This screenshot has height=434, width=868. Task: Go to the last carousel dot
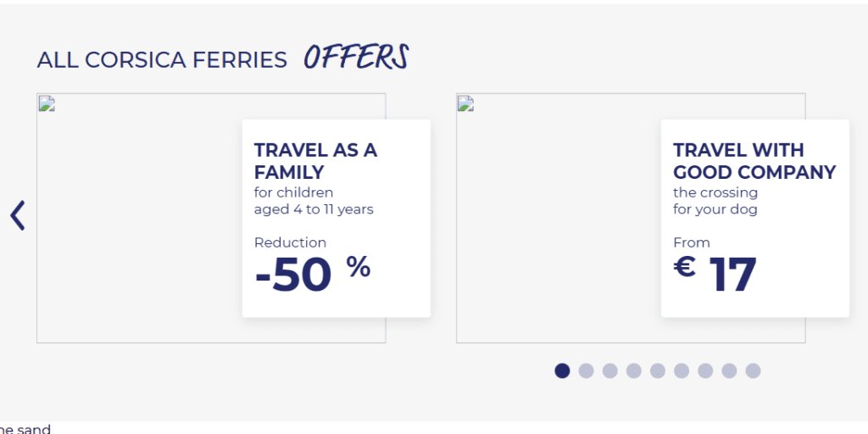pos(753,370)
